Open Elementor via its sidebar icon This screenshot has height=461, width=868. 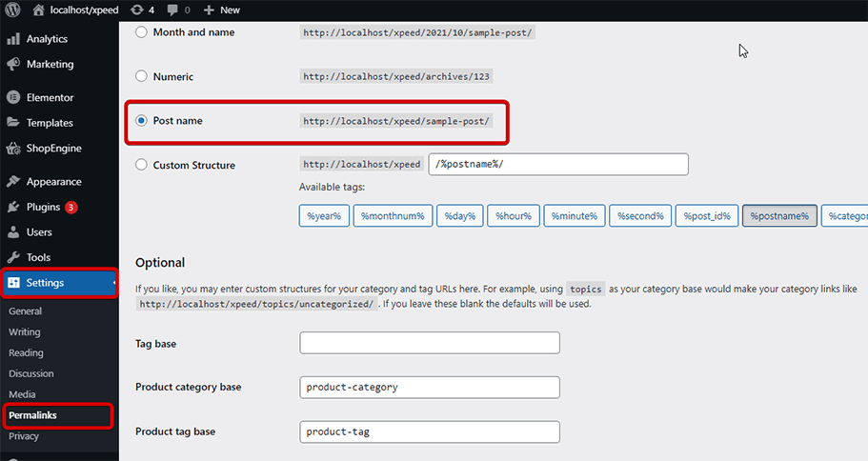(13, 97)
